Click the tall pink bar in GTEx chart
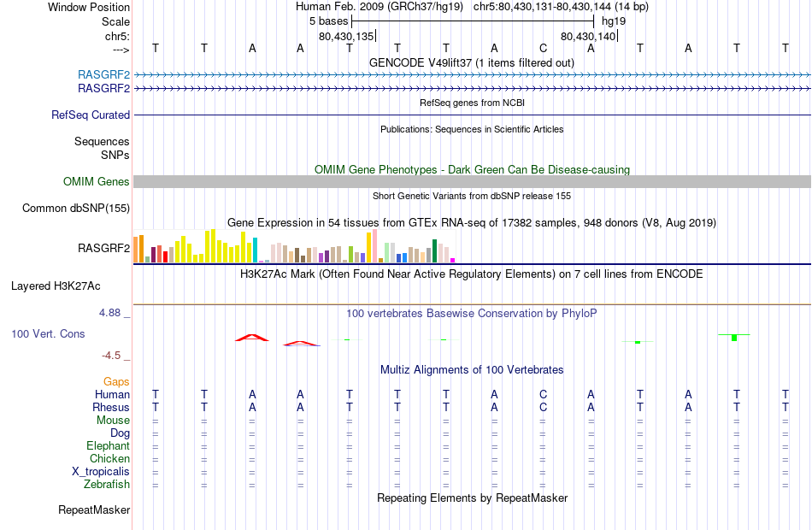Image resolution: width=812 pixels, height=530 pixels. pyautogui.click(x=375, y=246)
